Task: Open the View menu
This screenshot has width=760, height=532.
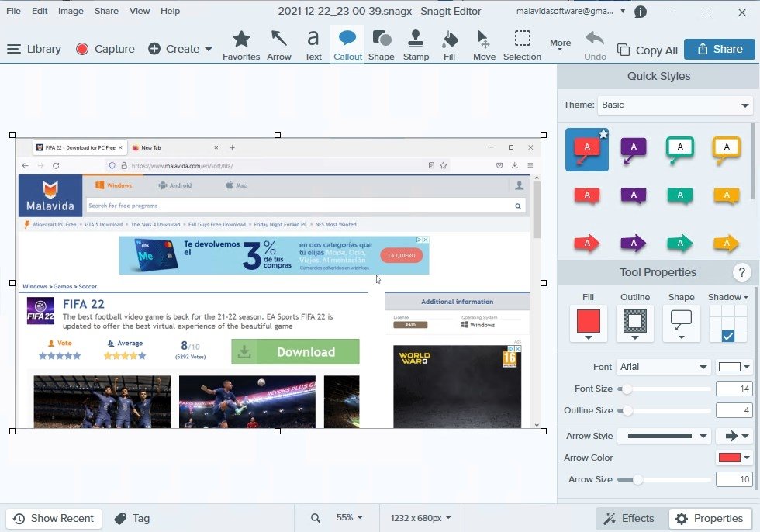Action: (140, 11)
